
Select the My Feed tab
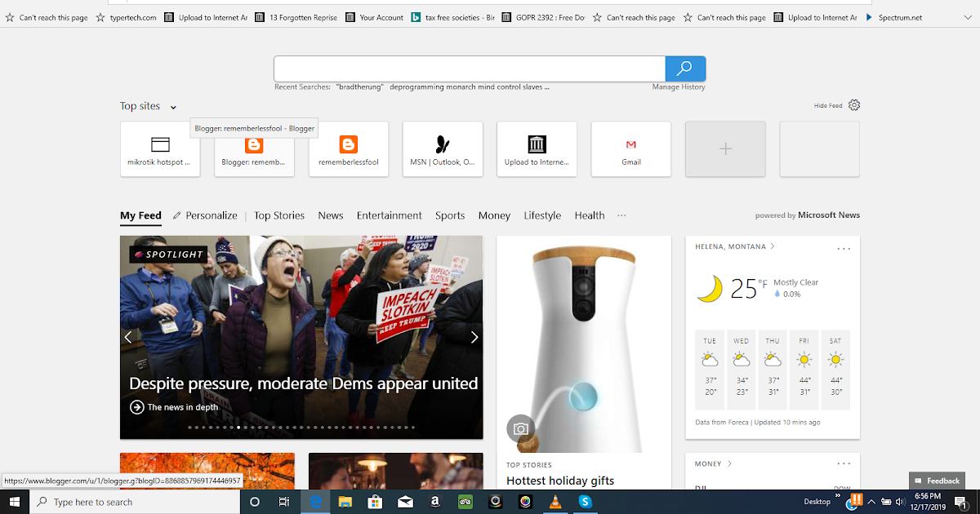click(140, 215)
